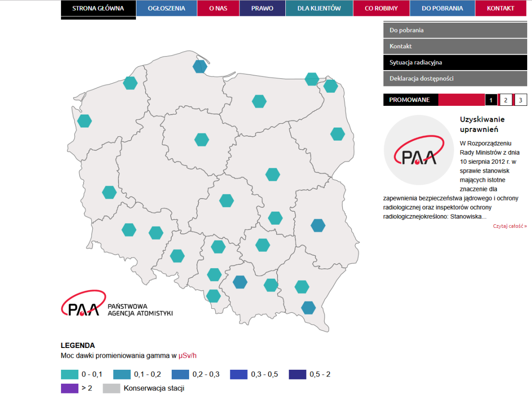Open the Uzyskiwanie uprawnień article title
The image size is (532, 405).
coord(482,124)
